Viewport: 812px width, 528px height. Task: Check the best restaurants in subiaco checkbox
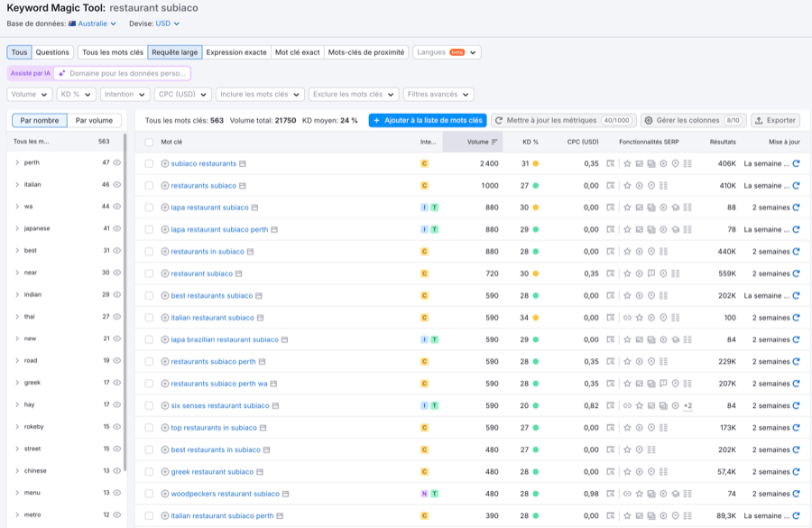click(x=149, y=449)
